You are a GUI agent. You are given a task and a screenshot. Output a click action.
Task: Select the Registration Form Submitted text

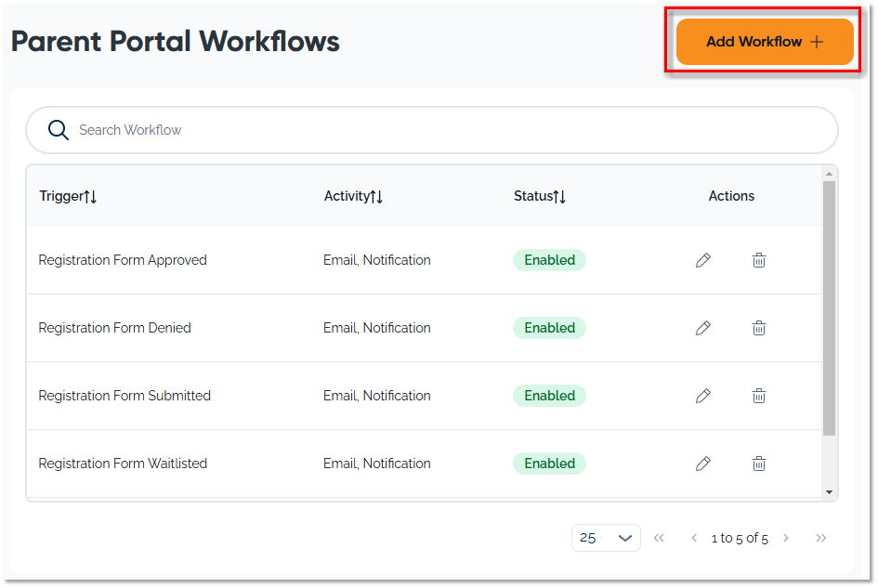click(124, 396)
